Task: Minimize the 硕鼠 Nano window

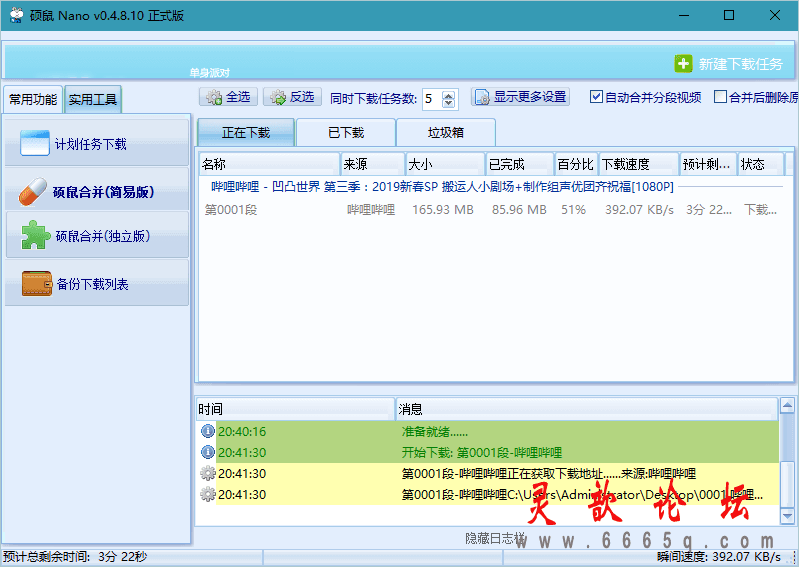Action: point(684,15)
